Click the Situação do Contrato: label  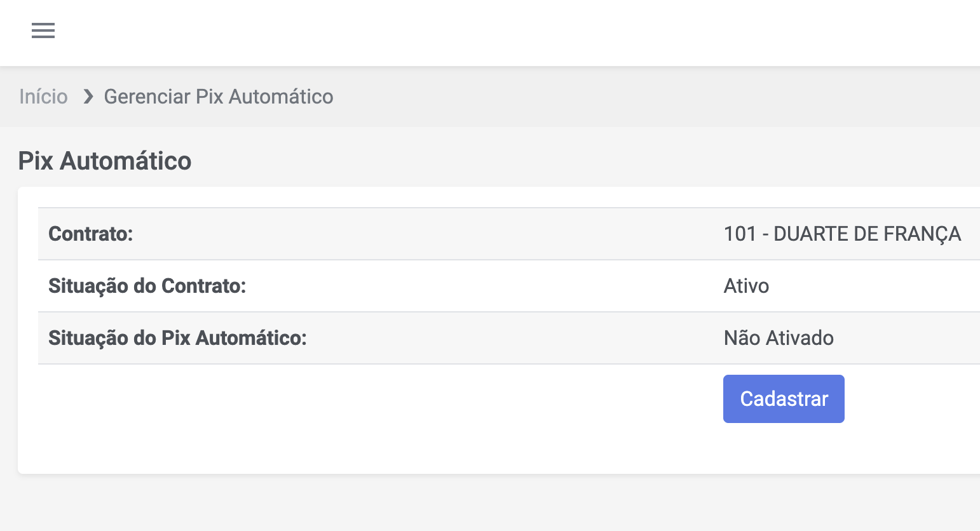click(147, 286)
